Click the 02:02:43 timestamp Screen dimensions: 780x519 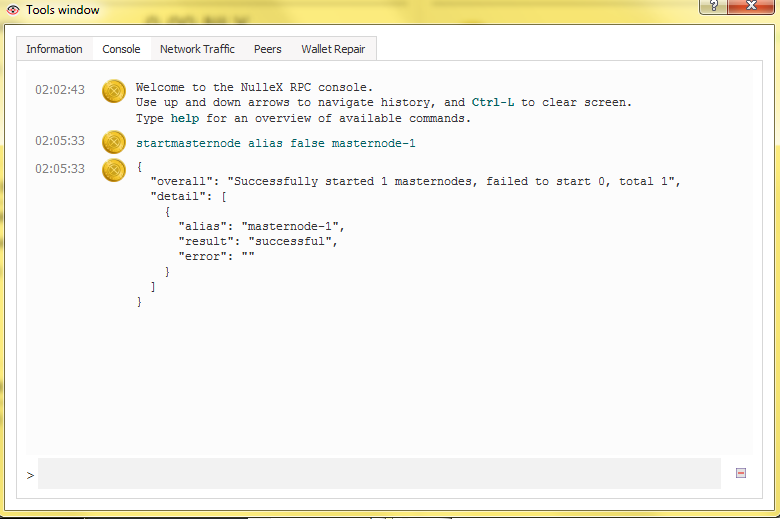pos(60,90)
